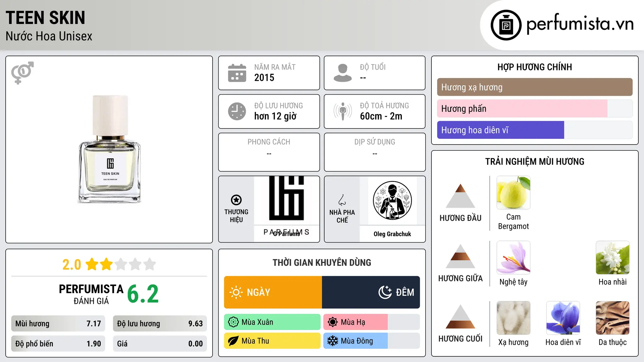Image resolution: width=644 pixels, height=362 pixels.
Task: Select the Hoa diên vĩ note image
Action: 563,318
